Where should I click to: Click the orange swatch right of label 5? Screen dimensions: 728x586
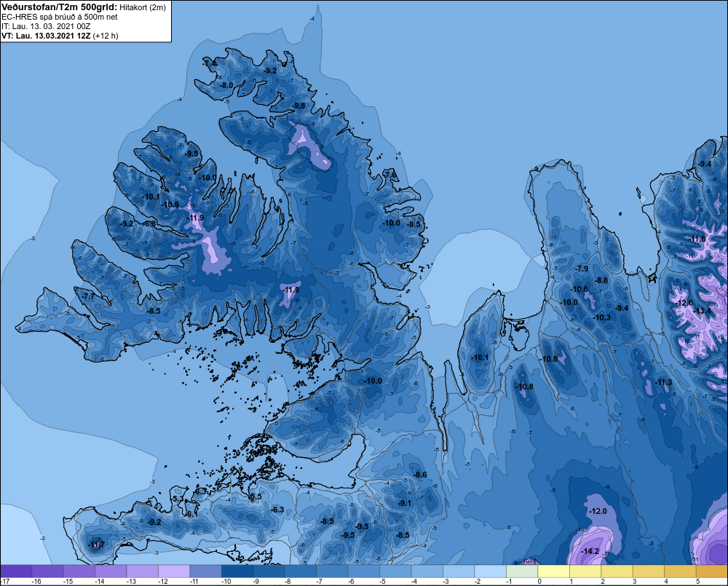711,571
